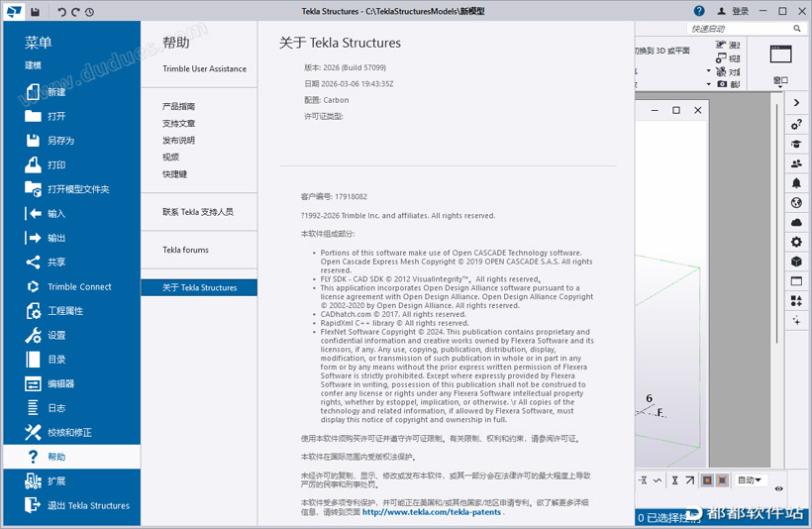Open the shapes catalog side pane icon
The image size is (812, 529).
click(x=796, y=301)
